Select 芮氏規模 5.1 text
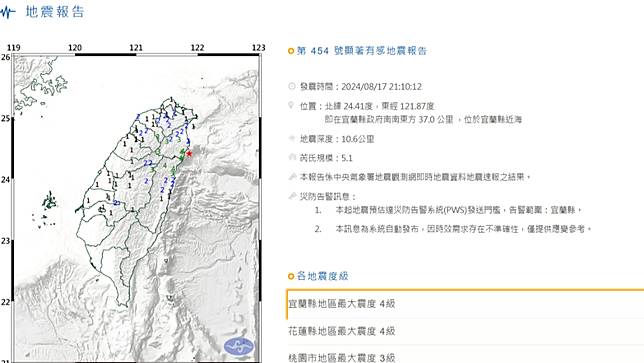644x363 pixels. [x=326, y=158]
